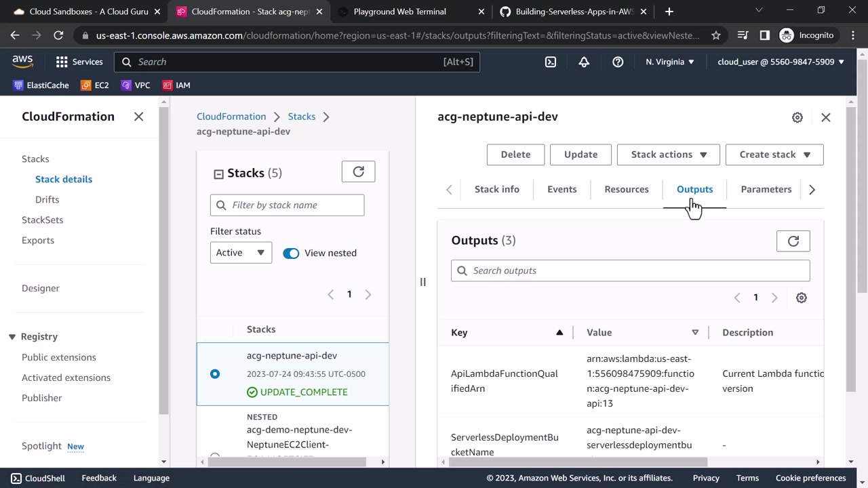Open the Exports link in sidebar
This screenshot has height=488, width=868.
click(38, 240)
